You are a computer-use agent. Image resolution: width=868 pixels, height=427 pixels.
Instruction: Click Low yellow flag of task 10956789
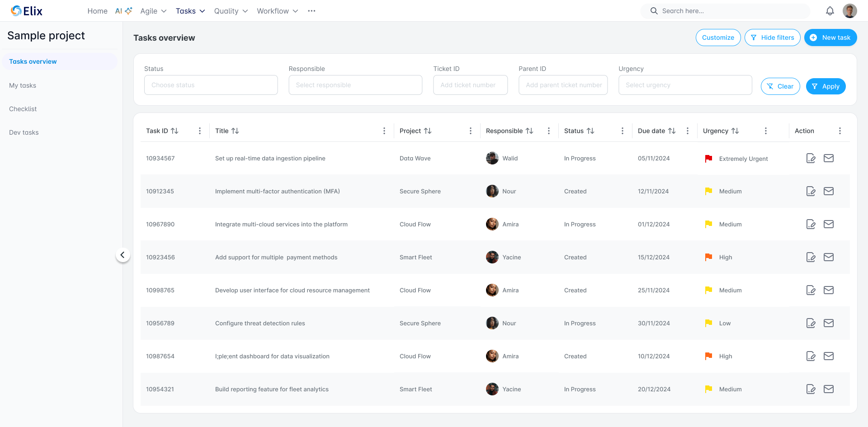click(708, 323)
